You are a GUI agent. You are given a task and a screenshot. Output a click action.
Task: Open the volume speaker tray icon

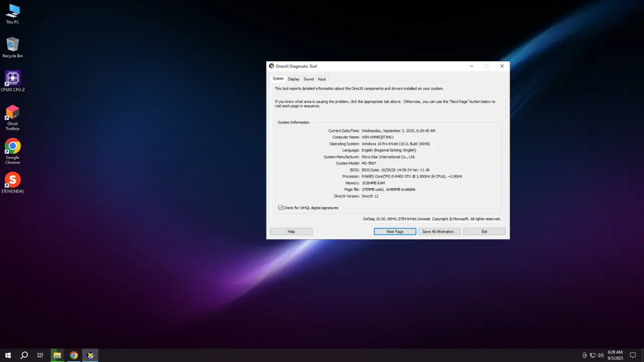click(x=601, y=355)
